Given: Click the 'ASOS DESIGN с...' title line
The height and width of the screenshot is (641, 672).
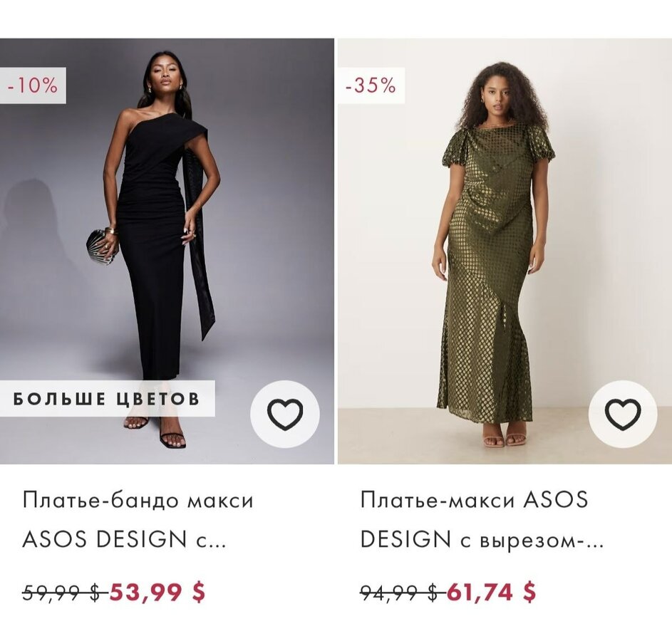Looking at the screenshot, I should pos(123,540).
